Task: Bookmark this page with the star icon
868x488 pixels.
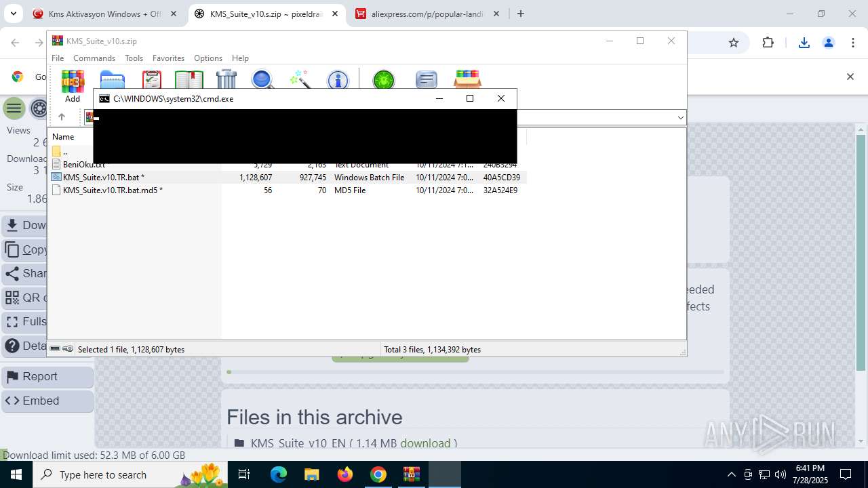Action: 734,43
